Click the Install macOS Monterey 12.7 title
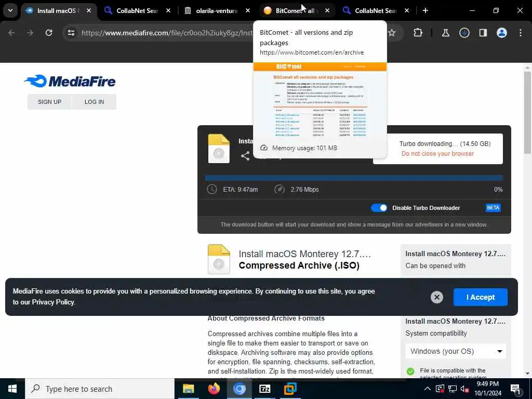Screen dimensions: 532x399 point(304,254)
